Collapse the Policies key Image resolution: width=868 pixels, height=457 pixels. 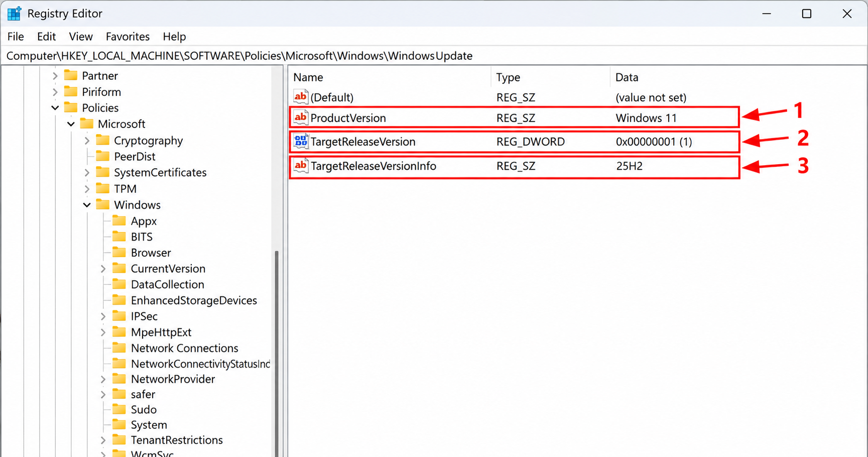pos(55,108)
